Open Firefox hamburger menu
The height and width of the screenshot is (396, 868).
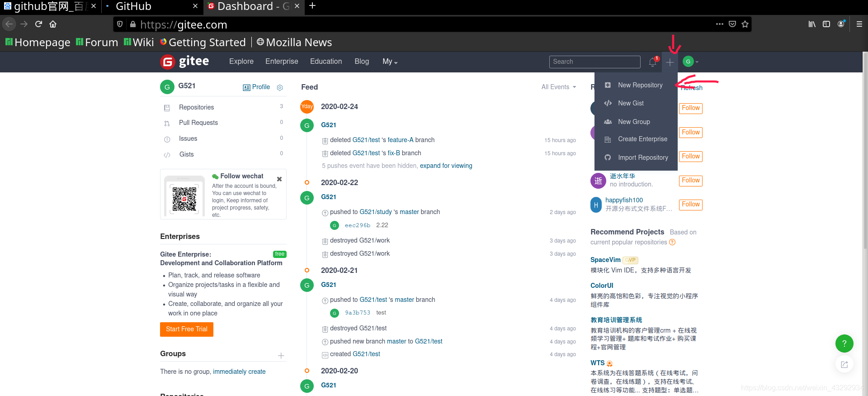click(859, 24)
